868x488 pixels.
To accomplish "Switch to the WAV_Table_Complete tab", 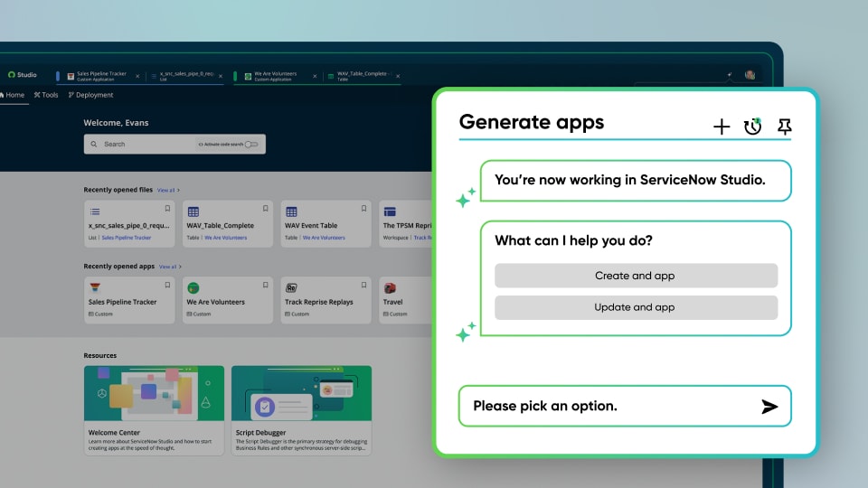I will pyautogui.click(x=360, y=76).
